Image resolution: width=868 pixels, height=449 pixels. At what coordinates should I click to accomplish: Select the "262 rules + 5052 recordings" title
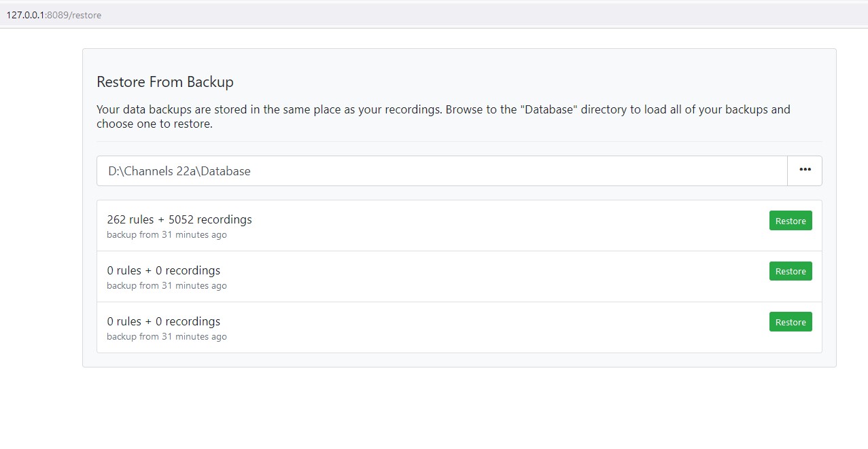(x=179, y=219)
